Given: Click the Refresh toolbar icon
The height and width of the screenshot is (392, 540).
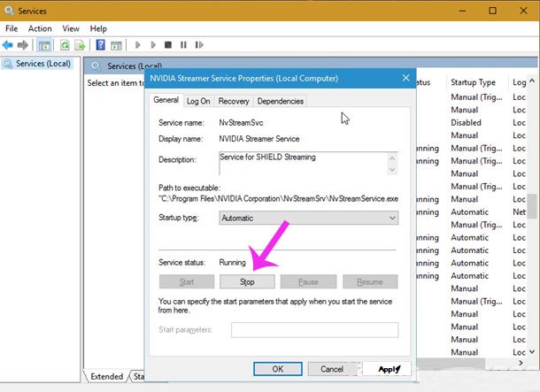Looking at the screenshot, I should pyautogui.click(x=65, y=44).
